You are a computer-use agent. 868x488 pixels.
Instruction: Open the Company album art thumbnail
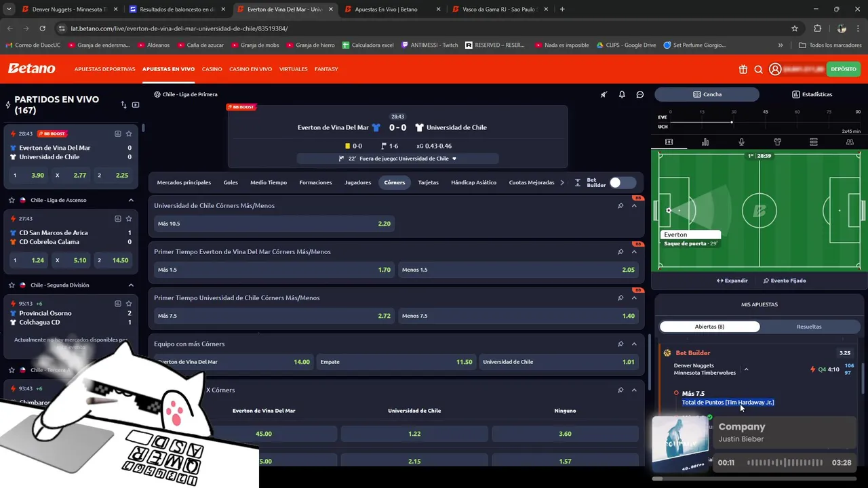680,444
